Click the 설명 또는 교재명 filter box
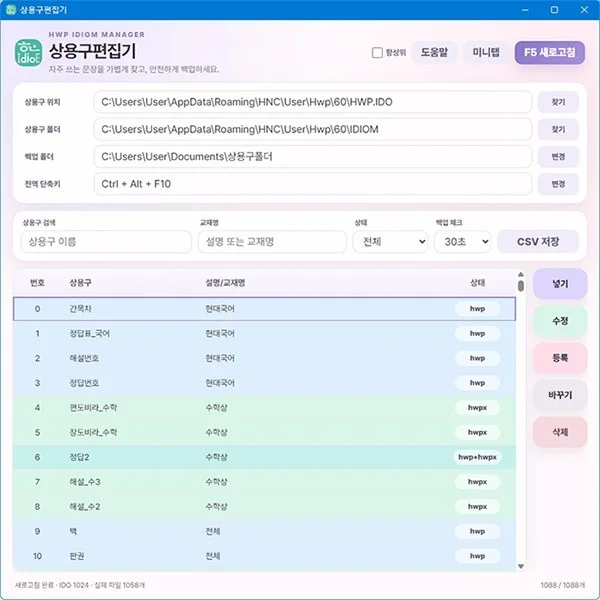Screen dimensions: 600x600 (x=272, y=241)
